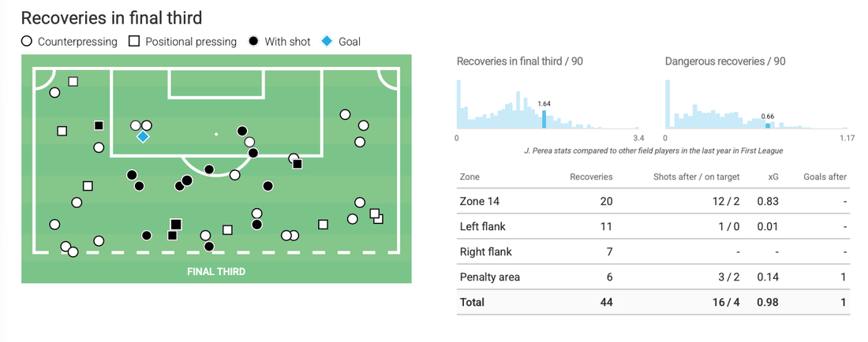Image resolution: width=868 pixels, height=342 pixels.
Task: Select the highlighted 1.64 histogram bar
Action: 544,119
